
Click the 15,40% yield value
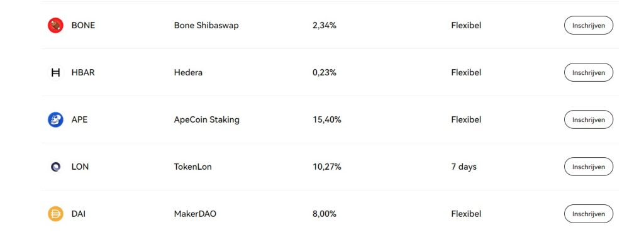[x=327, y=120]
